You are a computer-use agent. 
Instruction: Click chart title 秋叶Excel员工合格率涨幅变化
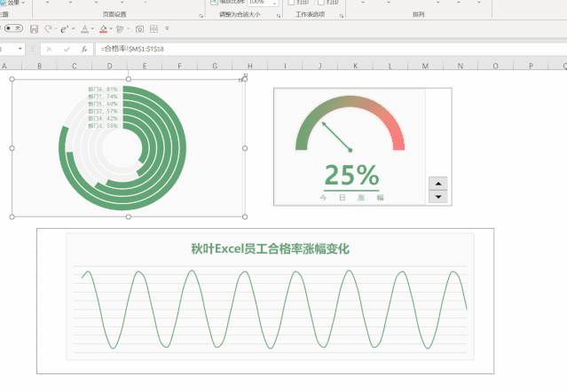(x=270, y=249)
